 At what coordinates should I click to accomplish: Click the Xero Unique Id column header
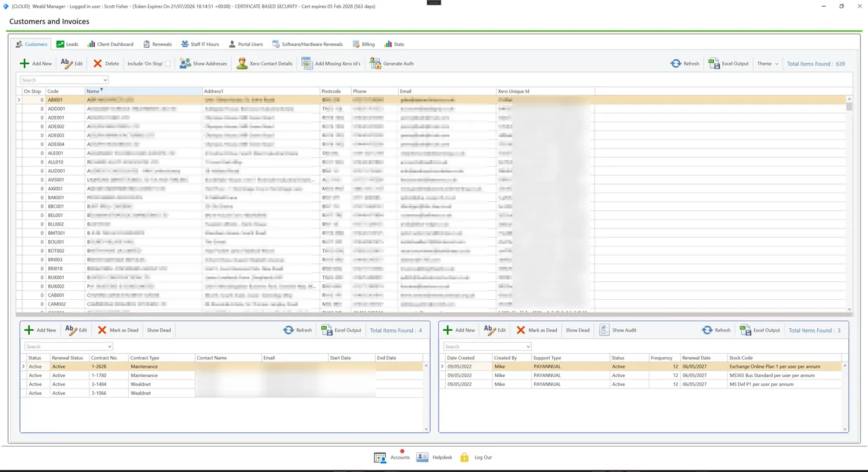545,91
